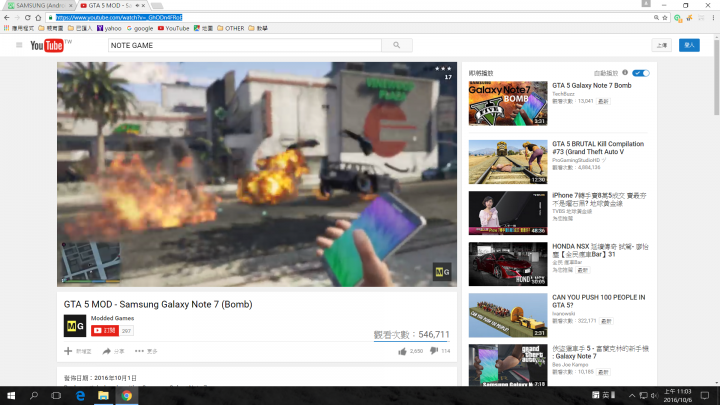Show autoplay info icon
Image resolution: width=720 pixels, height=405 pixels.
pos(625,73)
